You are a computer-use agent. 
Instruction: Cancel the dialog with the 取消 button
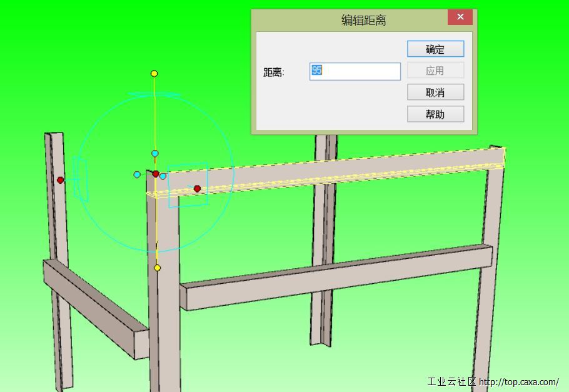point(435,92)
